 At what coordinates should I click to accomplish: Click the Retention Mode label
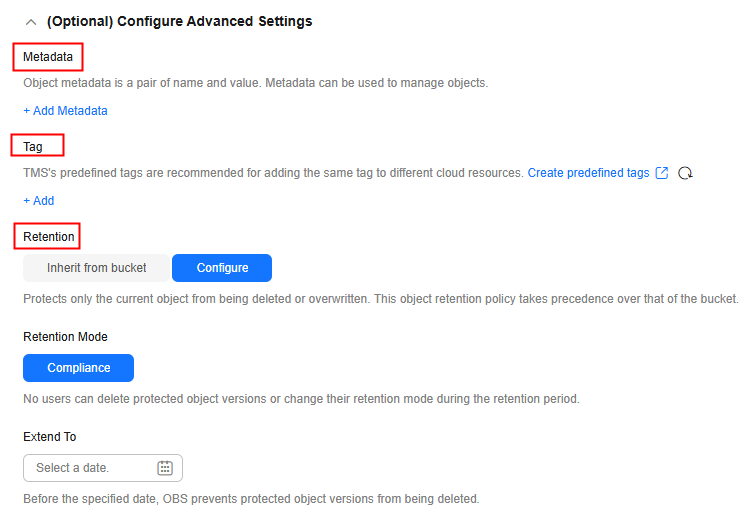65,337
